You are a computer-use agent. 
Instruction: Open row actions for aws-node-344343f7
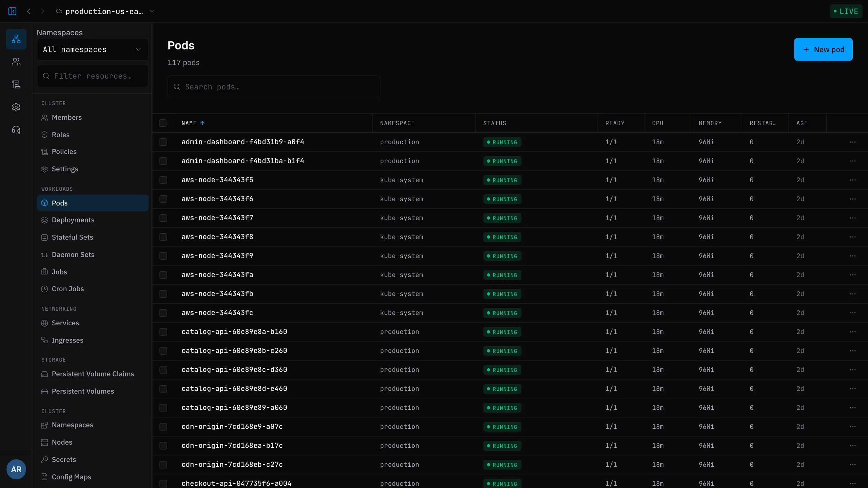[853, 218]
